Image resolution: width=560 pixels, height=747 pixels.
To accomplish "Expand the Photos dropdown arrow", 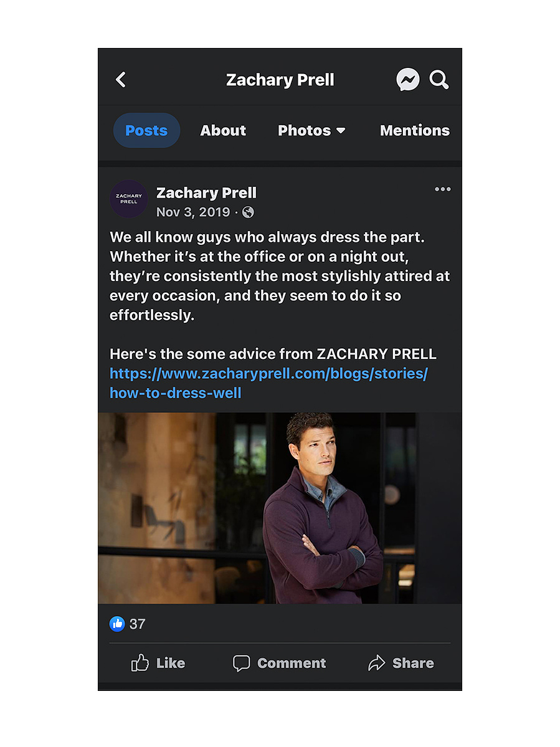I will [341, 131].
